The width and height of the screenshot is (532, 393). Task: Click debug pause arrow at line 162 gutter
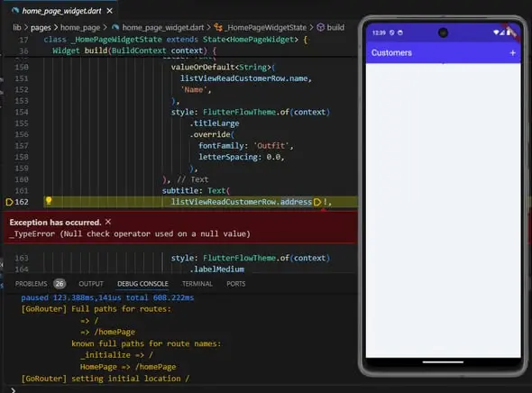coord(10,202)
